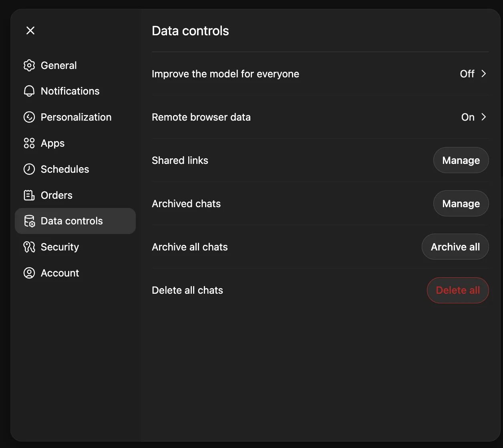
Task: Open the Apps section
Action: (75, 143)
